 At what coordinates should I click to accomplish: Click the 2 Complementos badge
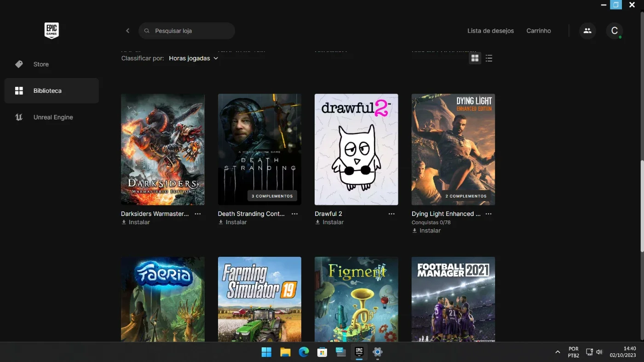pos(466,196)
